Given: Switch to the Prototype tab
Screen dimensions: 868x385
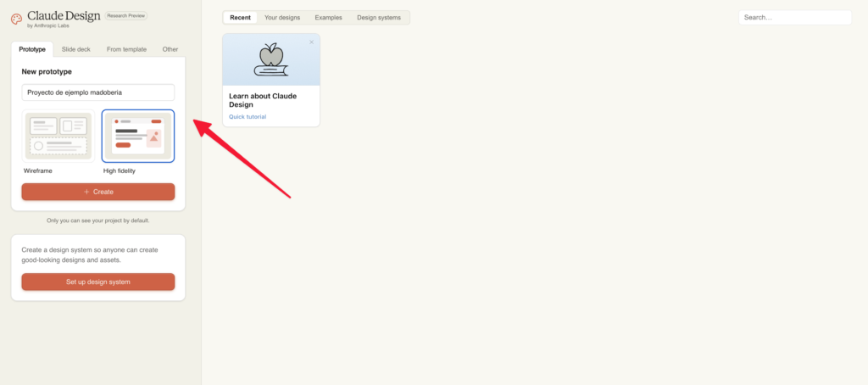Looking at the screenshot, I should (32, 49).
